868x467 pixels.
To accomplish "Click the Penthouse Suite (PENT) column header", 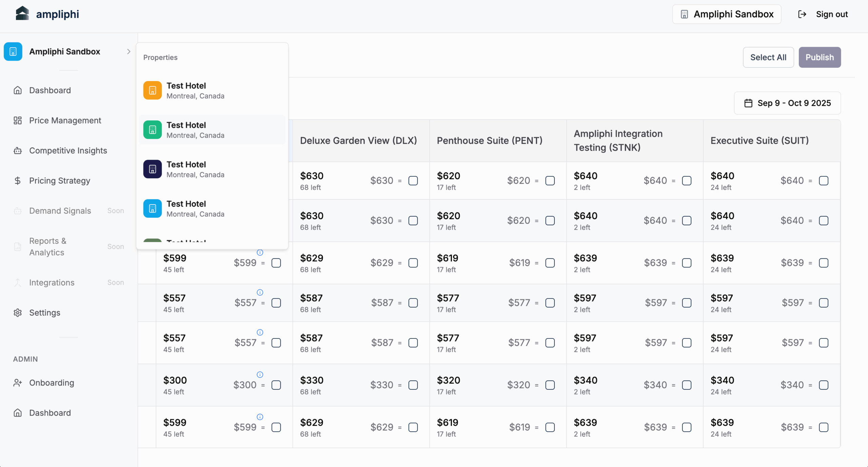I will click(498, 141).
